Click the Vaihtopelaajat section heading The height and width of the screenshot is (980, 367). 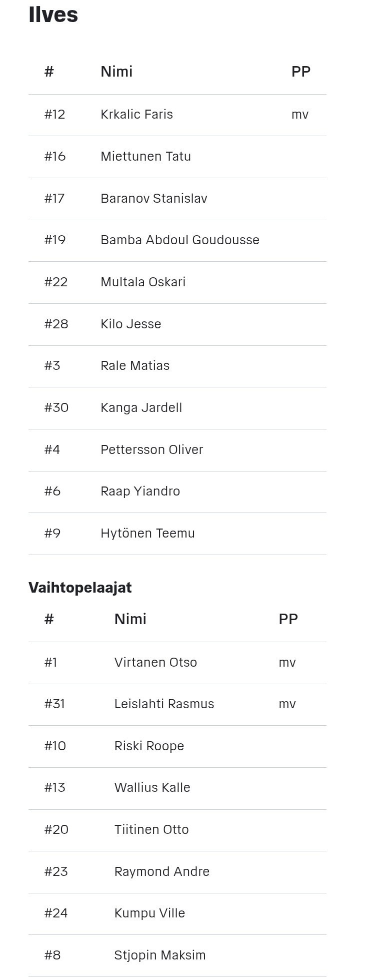pos(80,588)
